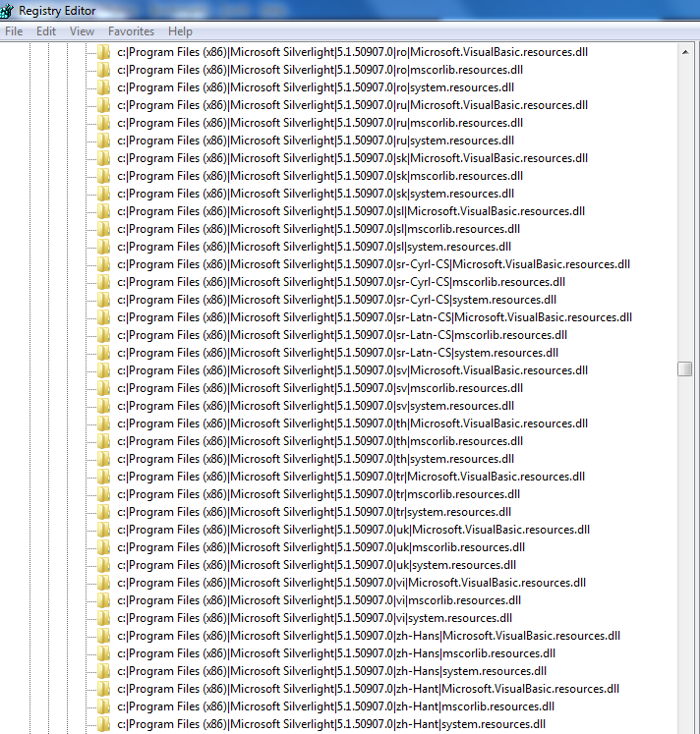This screenshot has width=700, height=734.
Task: Click the Registry Editor title bar icon
Action: [7, 10]
